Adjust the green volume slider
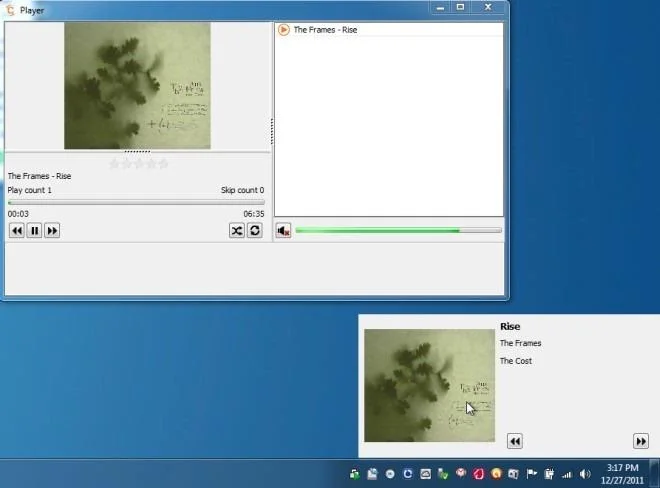This screenshot has height=488, width=660. click(x=398, y=230)
